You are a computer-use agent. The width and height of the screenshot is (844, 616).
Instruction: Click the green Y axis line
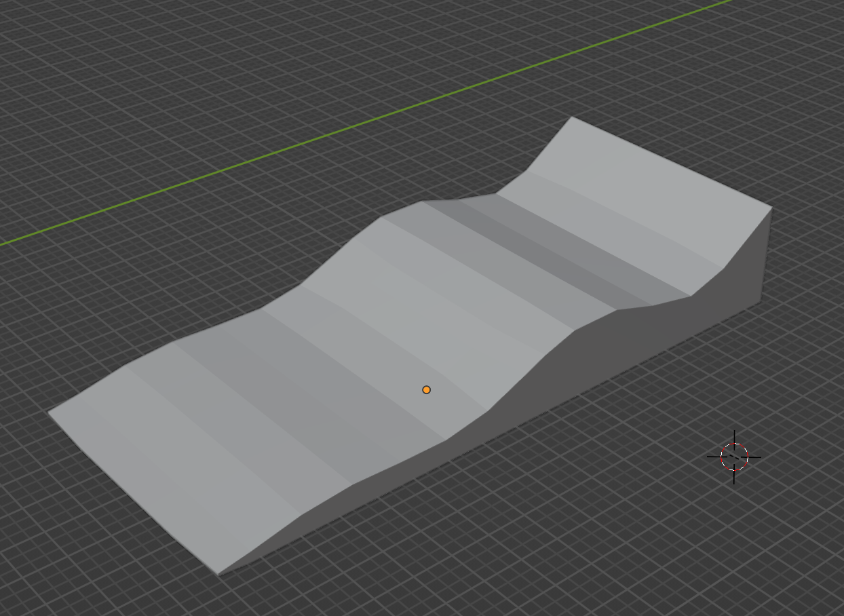pyautogui.click(x=366, y=123)
